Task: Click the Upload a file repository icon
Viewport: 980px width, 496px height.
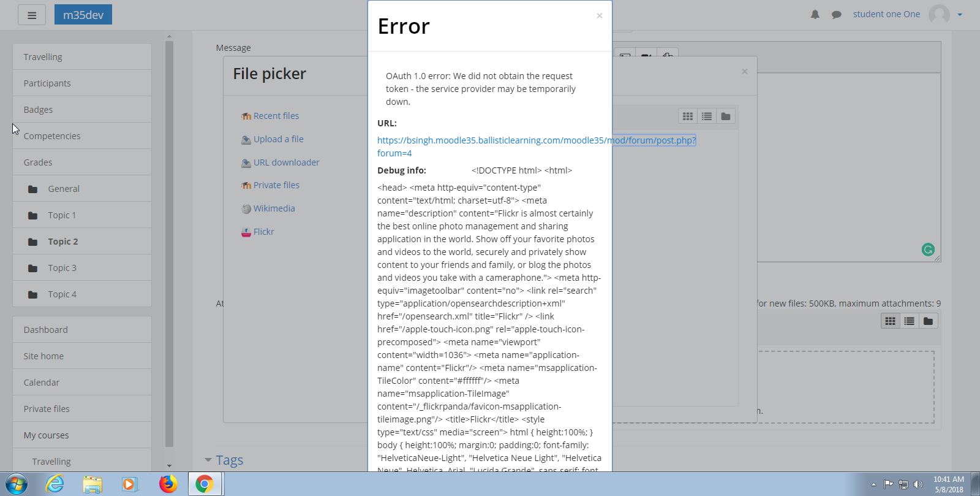Action: coord(246,140)
